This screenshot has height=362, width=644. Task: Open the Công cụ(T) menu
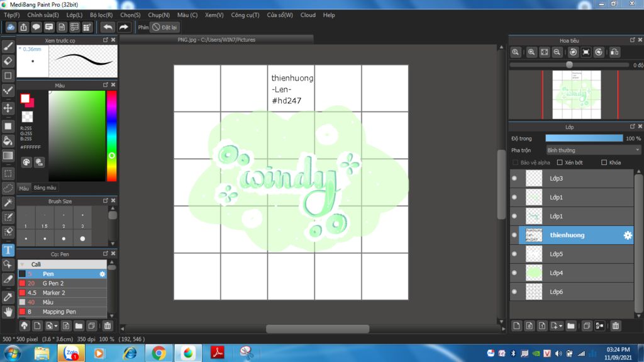[245, 15]
